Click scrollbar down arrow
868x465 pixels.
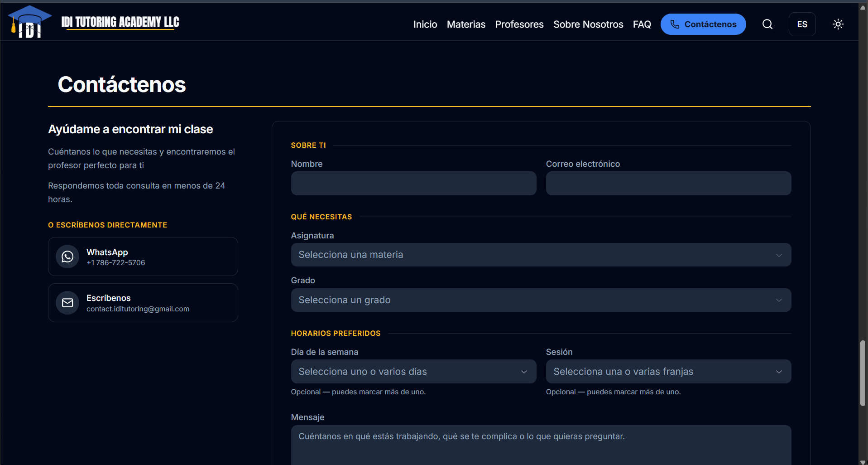(863, 462)
